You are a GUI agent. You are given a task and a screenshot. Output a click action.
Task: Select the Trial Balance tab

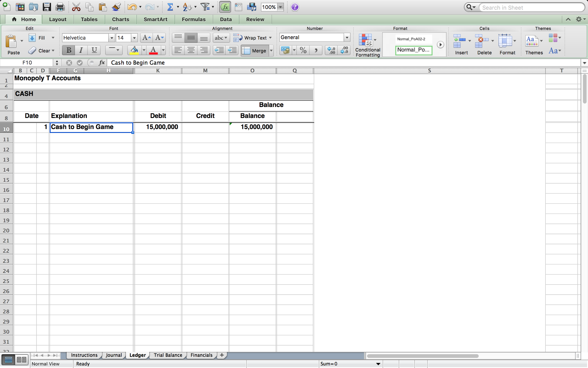point(168,355)
